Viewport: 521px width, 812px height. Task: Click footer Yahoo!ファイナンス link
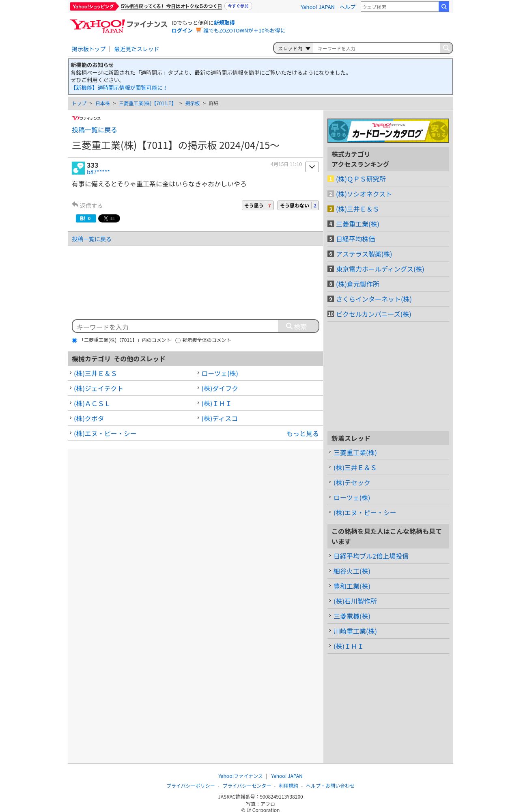click(240, 776)
